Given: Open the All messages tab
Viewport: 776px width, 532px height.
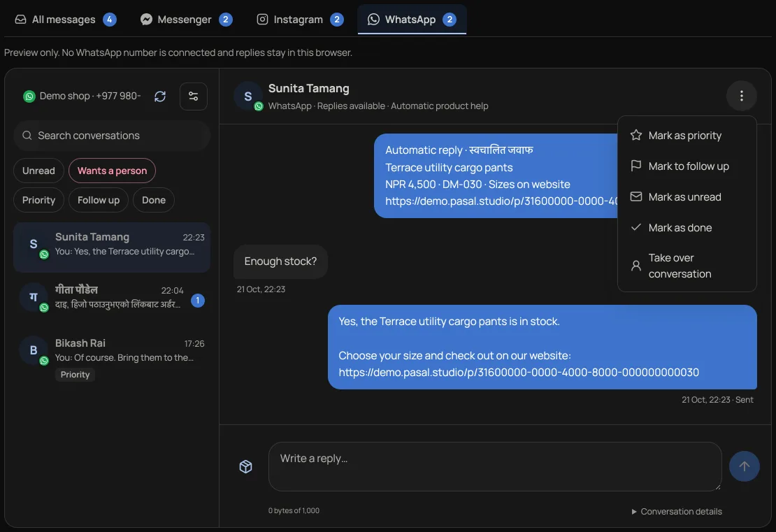Looking at the screenshot, I should coord(65,20).
